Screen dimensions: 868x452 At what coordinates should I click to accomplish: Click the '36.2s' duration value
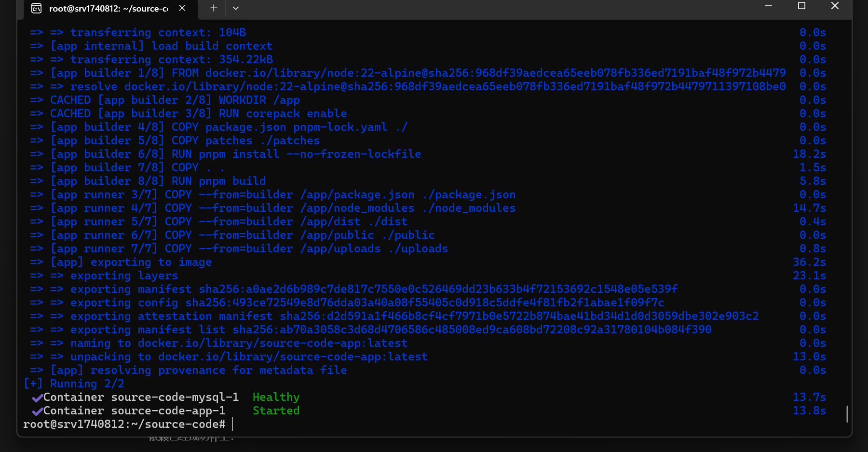point(809,262)
